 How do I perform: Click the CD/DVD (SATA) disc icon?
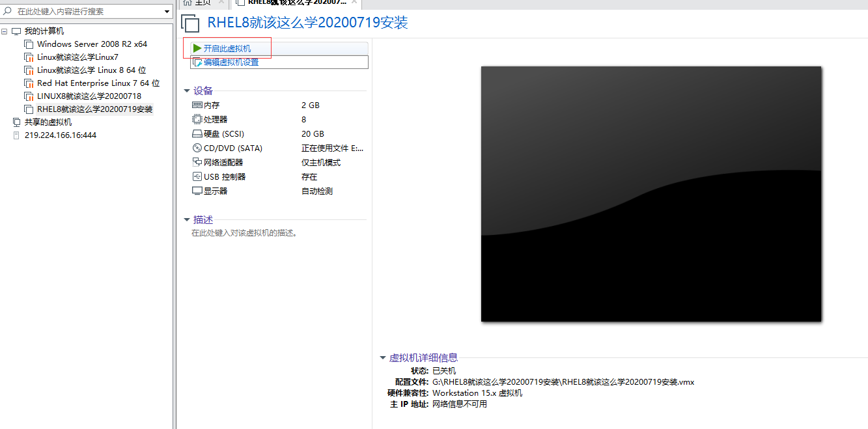pyautogui.click(x=197, y=148)
